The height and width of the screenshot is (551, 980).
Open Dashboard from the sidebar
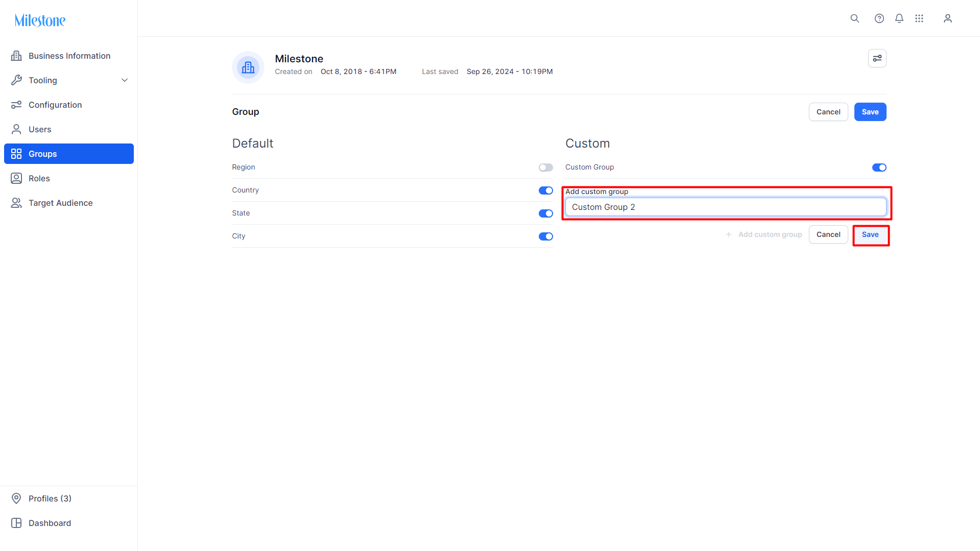[x=69, y=523]
